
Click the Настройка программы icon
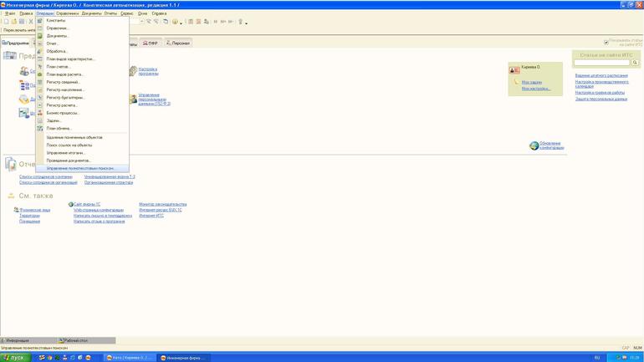[x=133, y=72]
